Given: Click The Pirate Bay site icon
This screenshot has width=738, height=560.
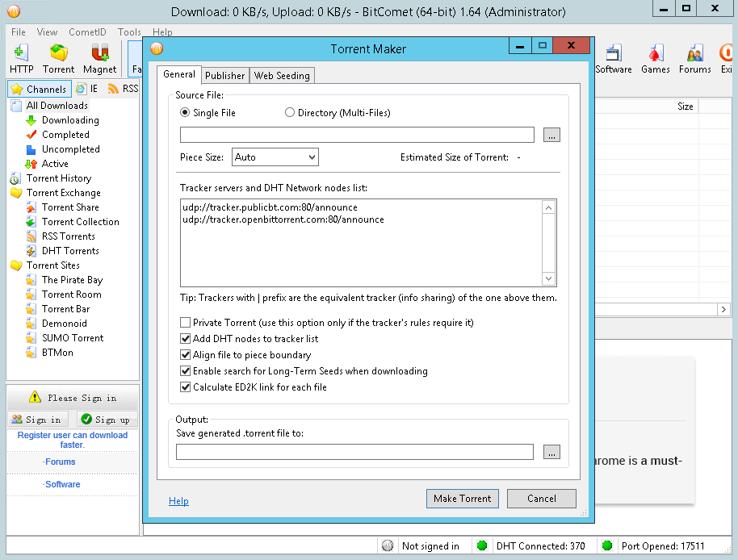Looking at the screenshot, I should point(31,280).
